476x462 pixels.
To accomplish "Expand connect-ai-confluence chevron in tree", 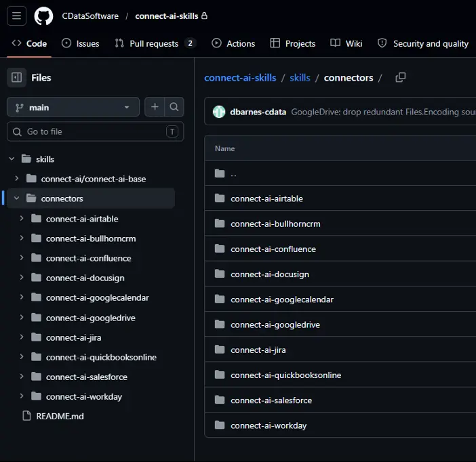I will 22,258.
